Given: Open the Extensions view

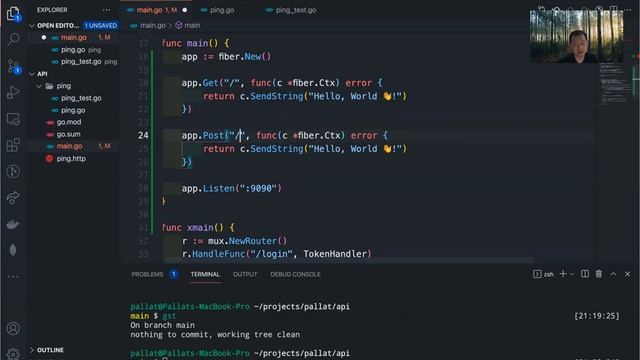Looking at the screenshot, I should coord(13,145).
